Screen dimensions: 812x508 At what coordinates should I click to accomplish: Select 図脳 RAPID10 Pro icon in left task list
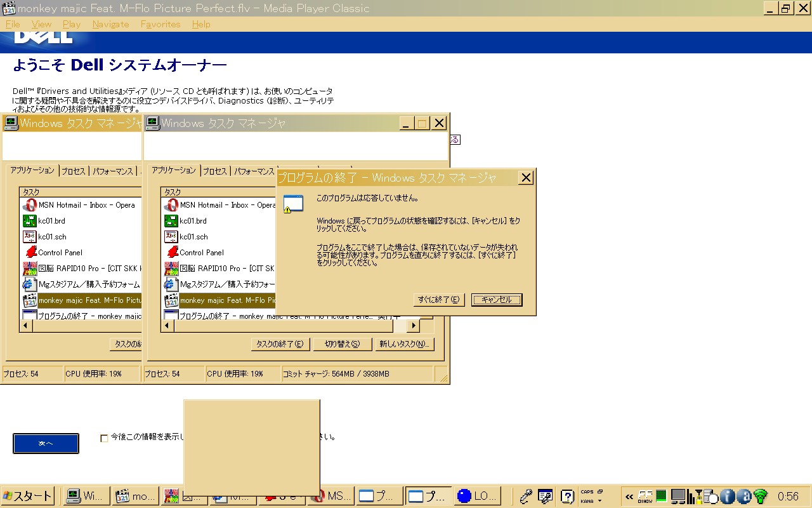[29, 269]
